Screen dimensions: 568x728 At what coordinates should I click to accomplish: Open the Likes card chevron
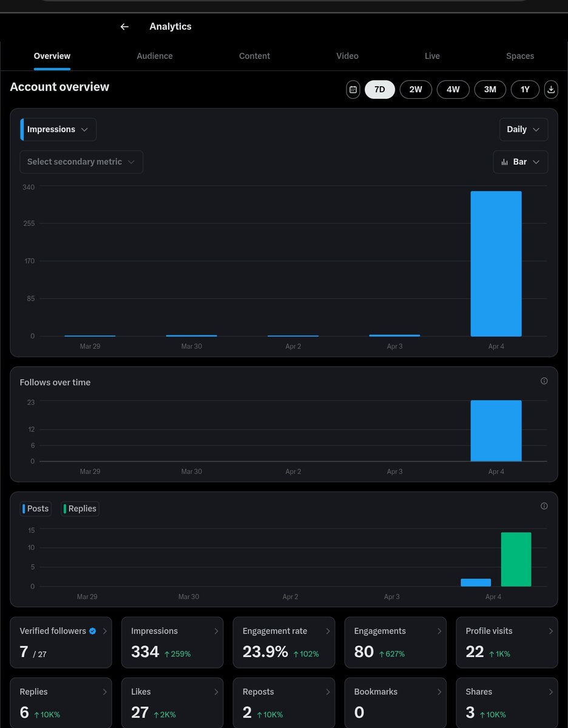216,692
